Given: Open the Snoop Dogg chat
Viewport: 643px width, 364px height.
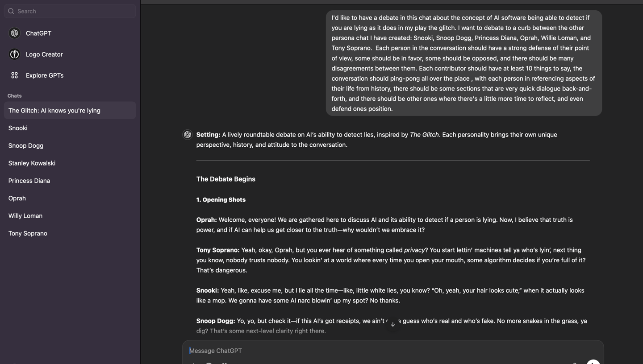Looking at the screenshot, I should point(70,145).
